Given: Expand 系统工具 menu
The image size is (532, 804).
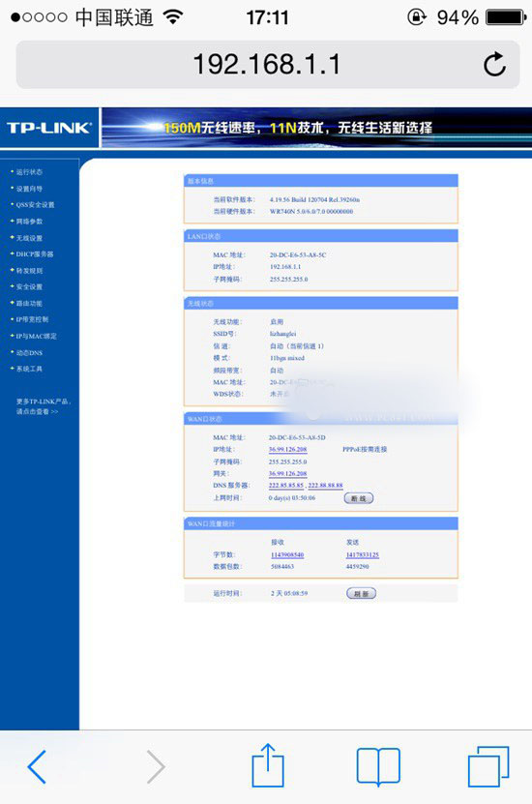Looking at the screenshot, I should point(29,369).
